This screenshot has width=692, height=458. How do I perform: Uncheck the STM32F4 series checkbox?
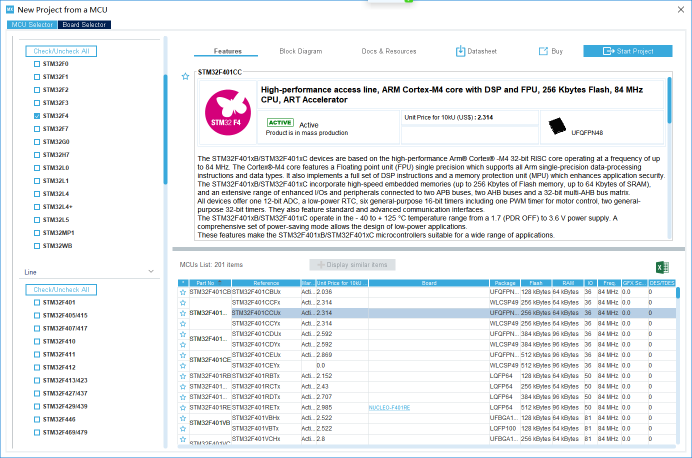coord(37,116)
